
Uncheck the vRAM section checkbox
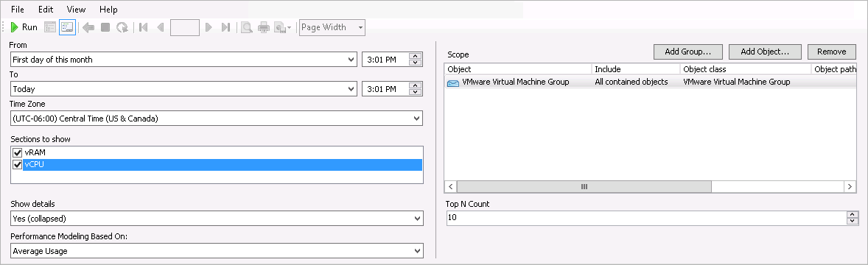click(x=17, y=152)
